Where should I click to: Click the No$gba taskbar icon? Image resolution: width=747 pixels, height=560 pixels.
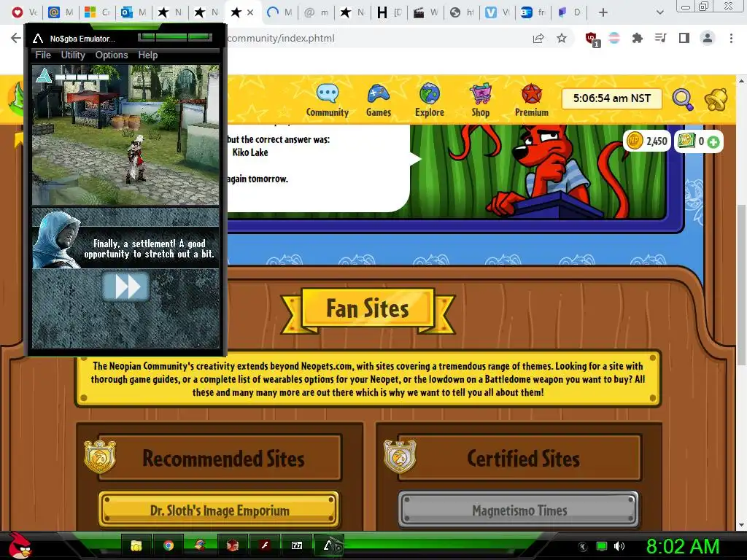point(330,545)
